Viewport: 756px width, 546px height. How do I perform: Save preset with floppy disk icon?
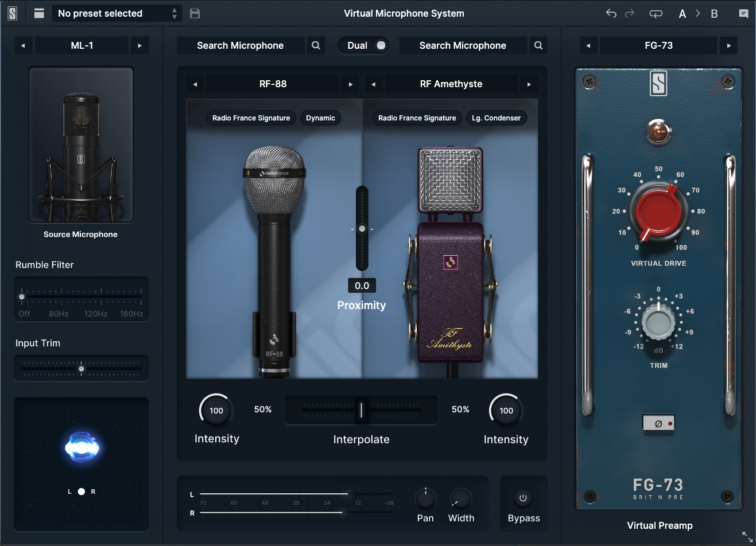coord(195,13)
